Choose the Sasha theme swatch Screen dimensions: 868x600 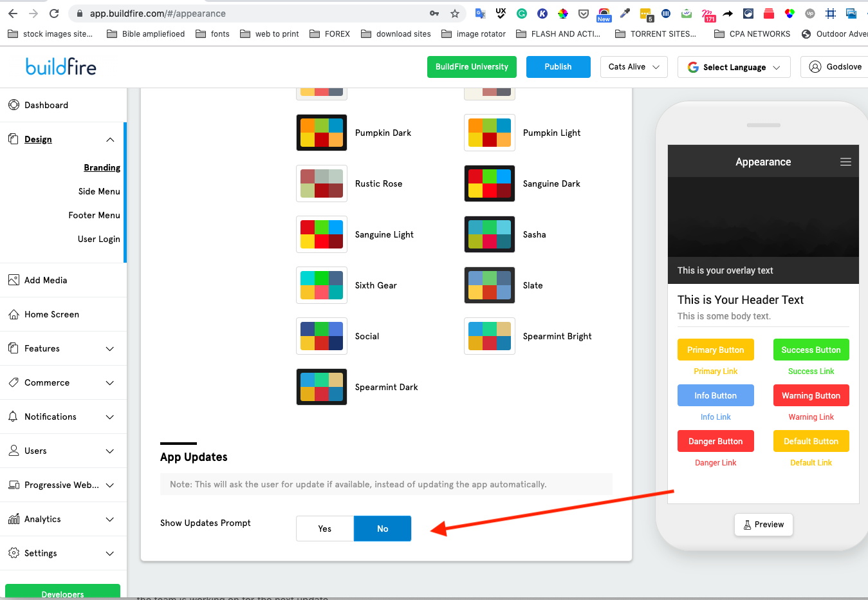pyautogui.click(x=490, y=234)
